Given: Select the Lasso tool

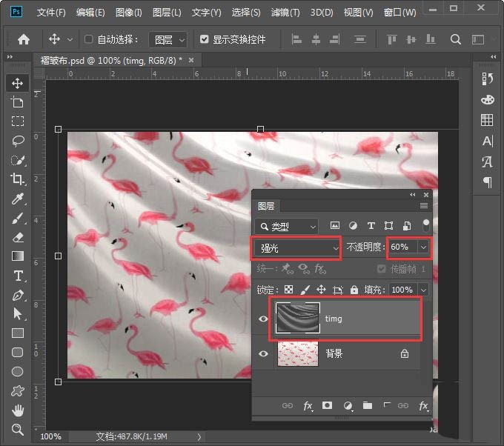Looking at the screenshot, I should tap(17, 141).
